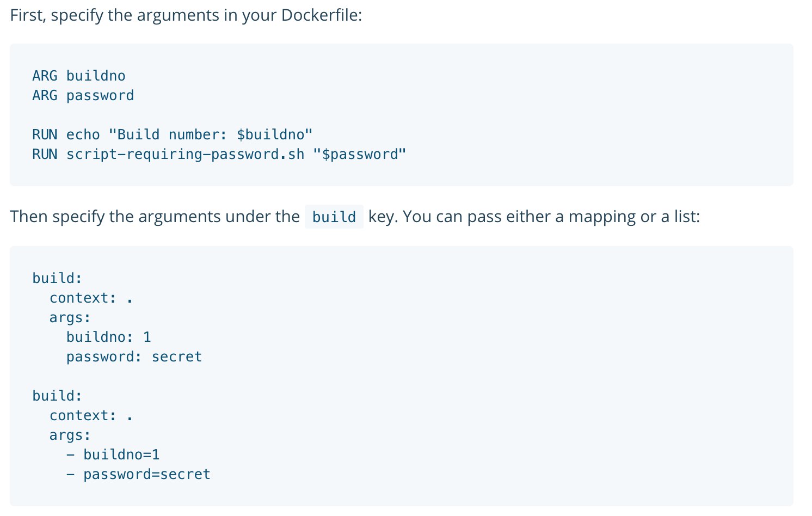Image resolution: width=812 pixels, height=516 pixels.
Task: Click the "- password=secret" list item
Action: point(138,474)
